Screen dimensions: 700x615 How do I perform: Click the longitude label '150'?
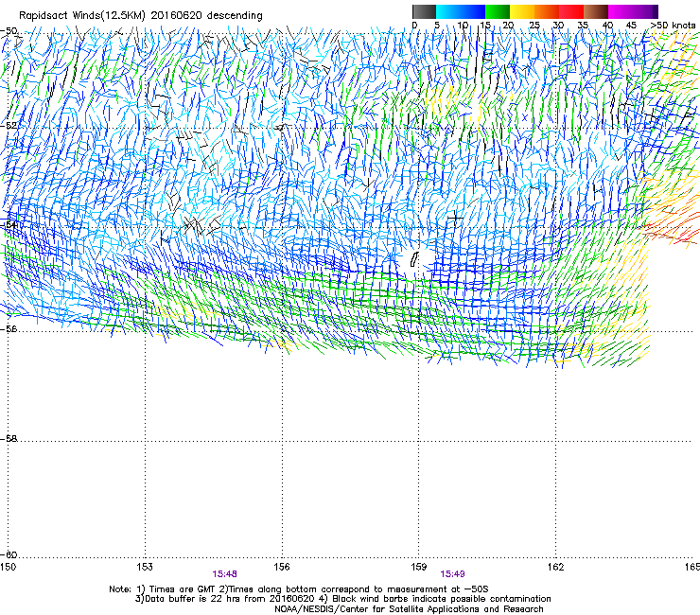pyautogui.click(x=8, y=567)
